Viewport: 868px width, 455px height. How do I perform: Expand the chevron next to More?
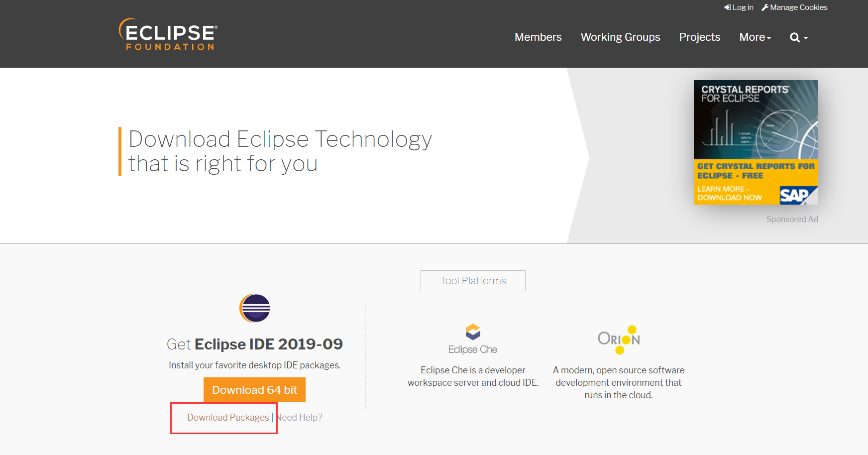(x=768, y=38)
